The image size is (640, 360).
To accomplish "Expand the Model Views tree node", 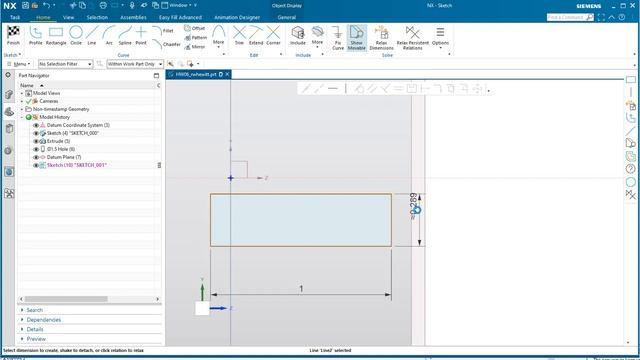I will pos(22,93).
